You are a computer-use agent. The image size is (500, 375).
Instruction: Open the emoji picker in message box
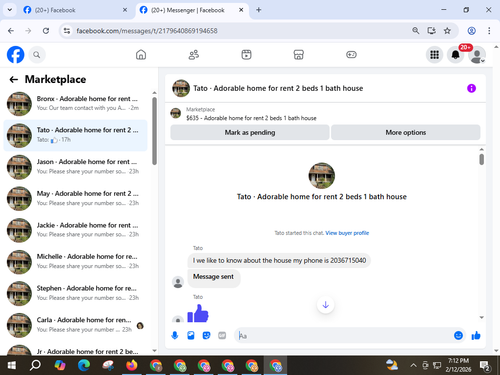pyautogui.click(x=458, y=335)
